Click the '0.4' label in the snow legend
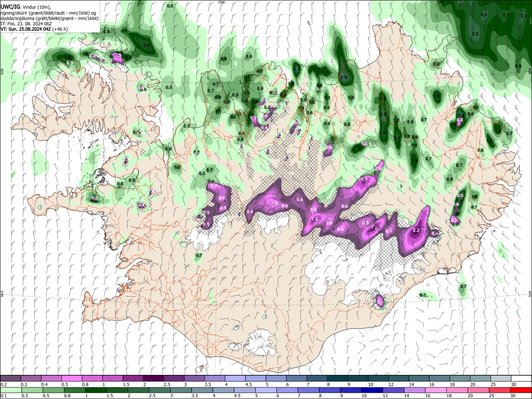Screen dimensions: 532x399 coord(44,384)
